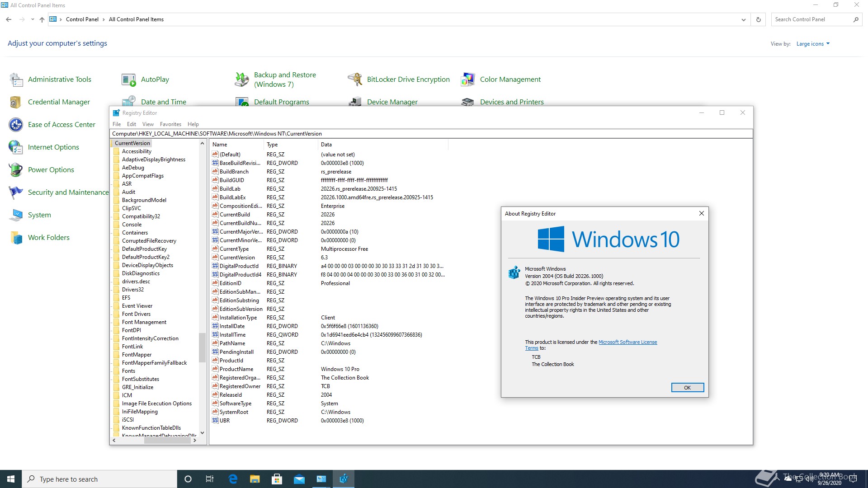
Task: Click registry tree horizontal scrollbar thumb
Action: click(167, 440)
